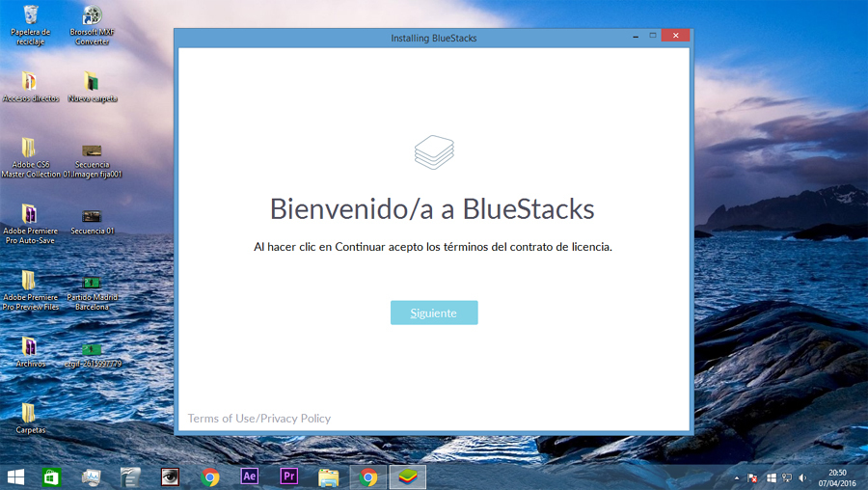The width and height of the screenshot is (868, 490).
Task: Click the volume speaker icon in system tray
Action: click(802, 477)
